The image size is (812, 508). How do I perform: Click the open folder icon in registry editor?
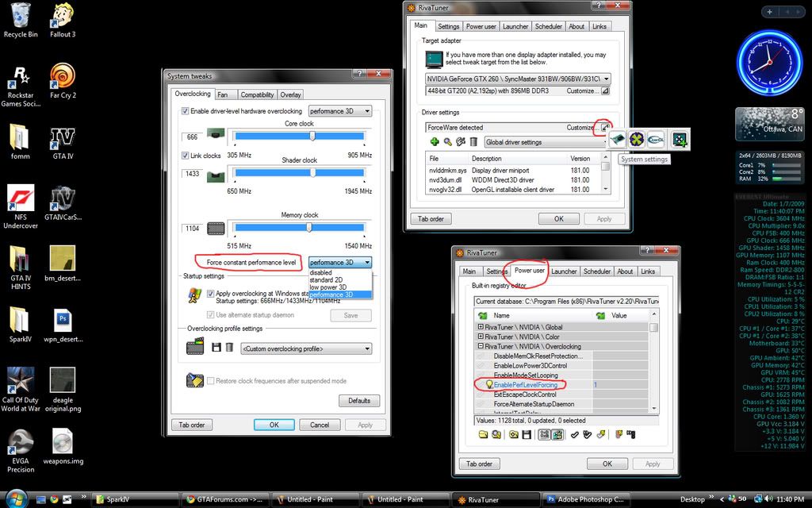click(x=483, y=434)
